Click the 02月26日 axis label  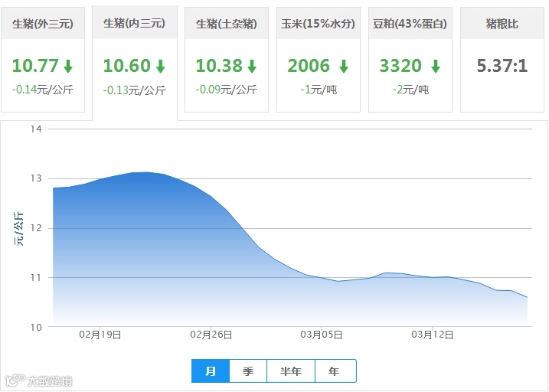[x=211, y=335]
